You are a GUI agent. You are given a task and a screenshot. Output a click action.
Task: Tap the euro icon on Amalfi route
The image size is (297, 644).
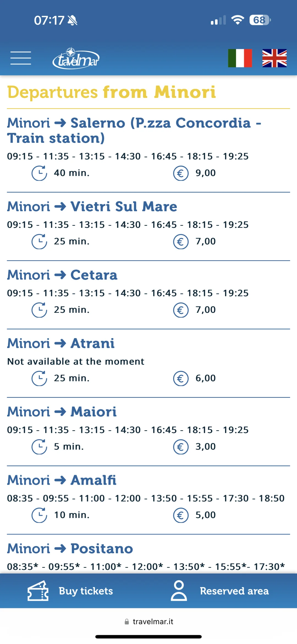[x=181, y=515]
